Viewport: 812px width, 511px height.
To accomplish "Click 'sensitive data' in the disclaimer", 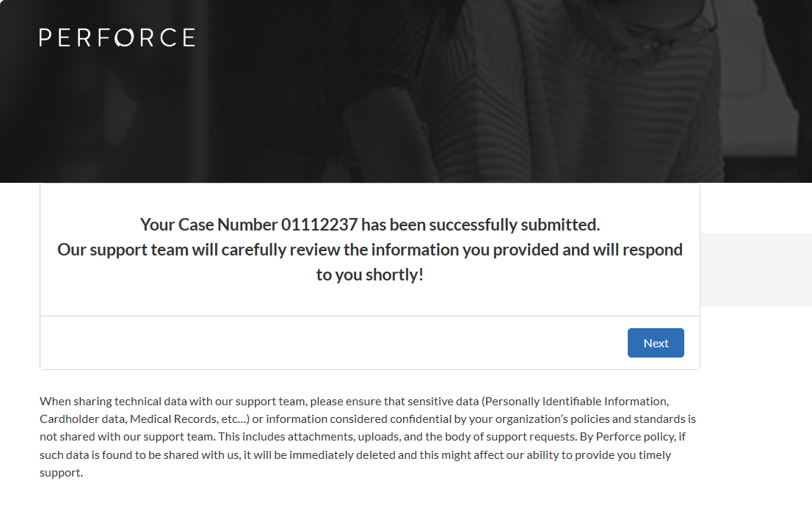I will (443, 402).
